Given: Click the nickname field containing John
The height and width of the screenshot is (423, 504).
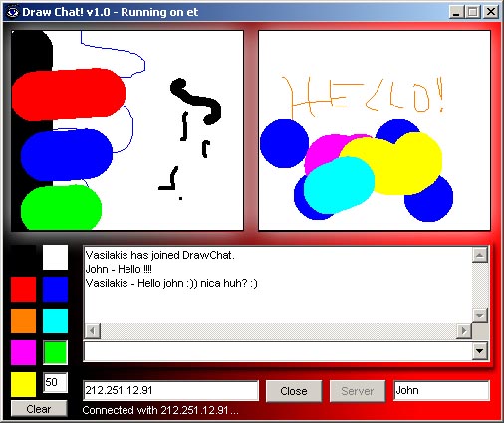Looking at the screenshot, I should point(441,390).
